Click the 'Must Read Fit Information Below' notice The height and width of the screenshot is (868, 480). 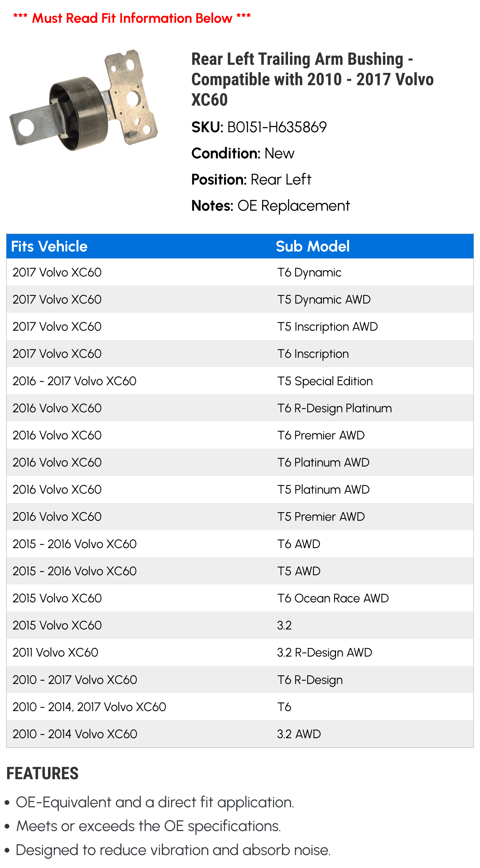(132, 18)
